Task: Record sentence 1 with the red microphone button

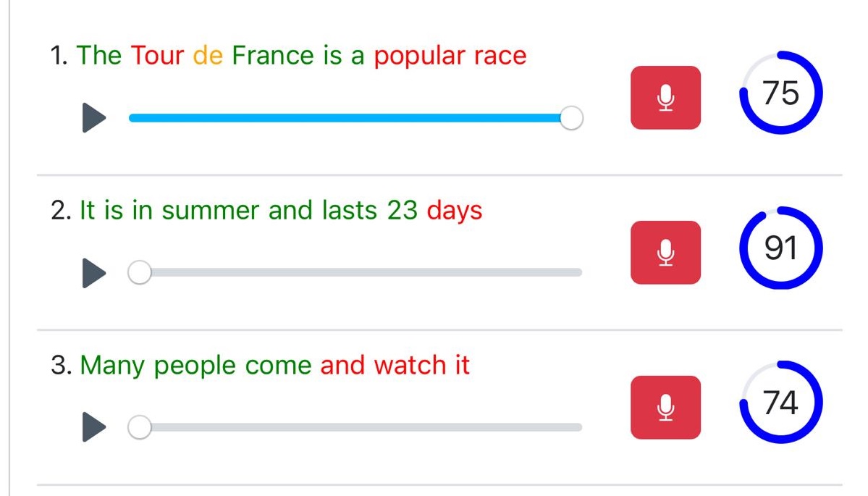Action: (x=665, y=98)
